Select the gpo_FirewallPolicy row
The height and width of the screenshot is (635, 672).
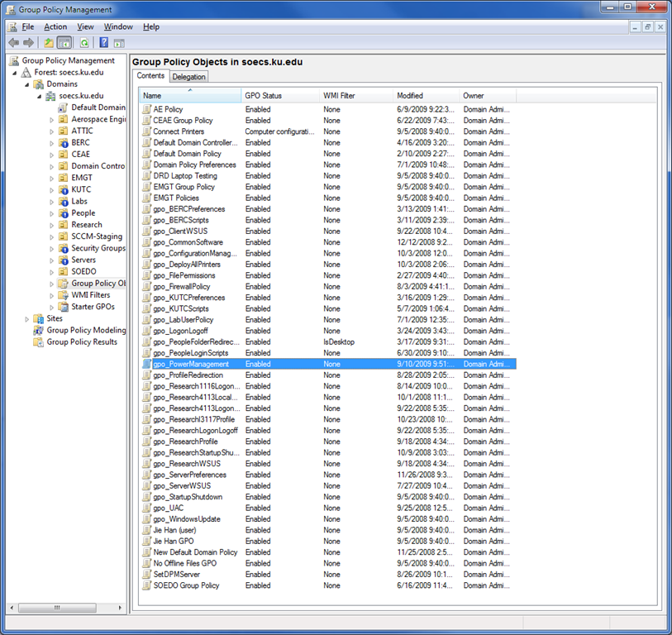click(x=181, y=287)
